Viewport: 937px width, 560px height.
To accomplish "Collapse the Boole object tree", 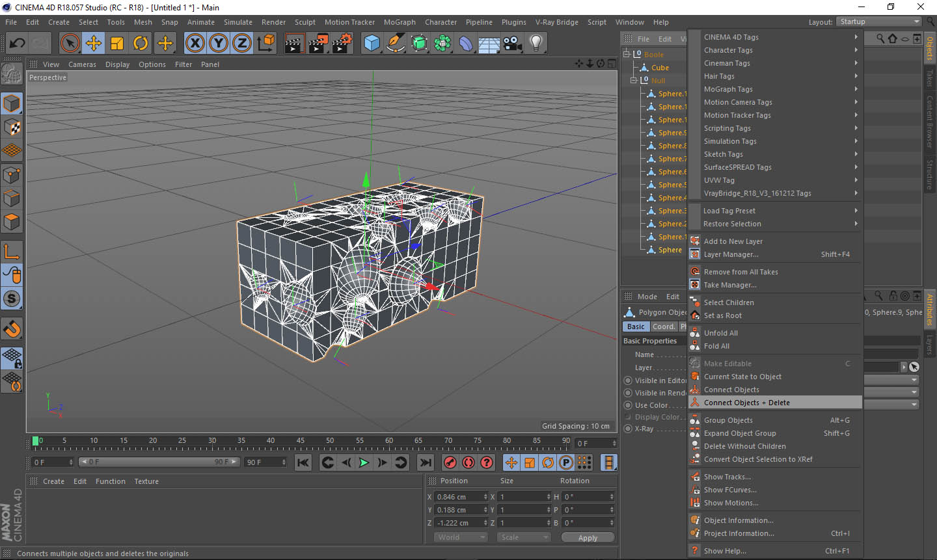I will (x=627, y=55).
